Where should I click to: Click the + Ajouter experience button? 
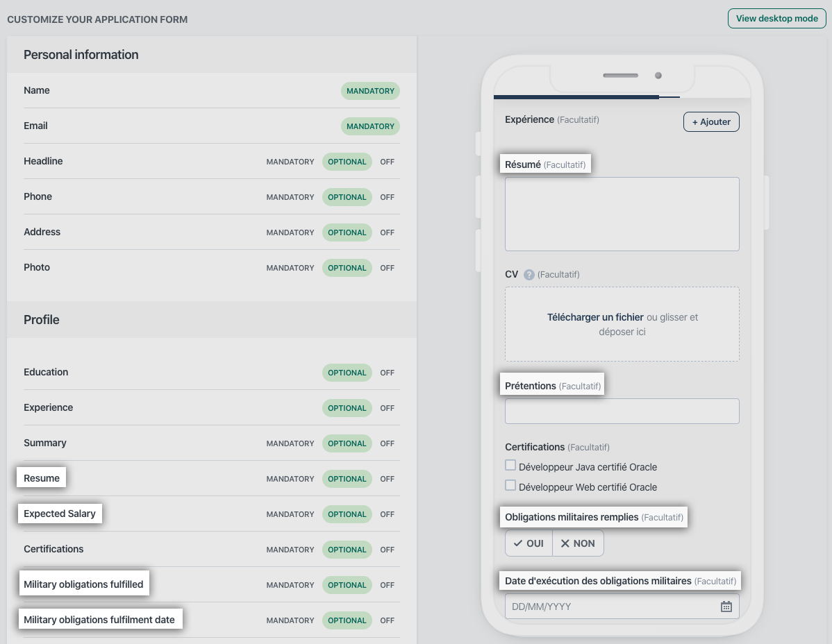[711, 122]
